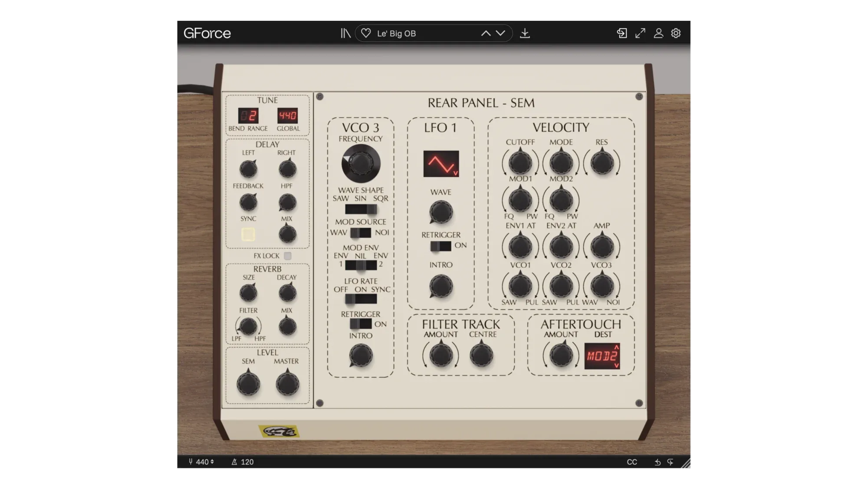Open the CC MIDI mapping button

click(632, 462)
